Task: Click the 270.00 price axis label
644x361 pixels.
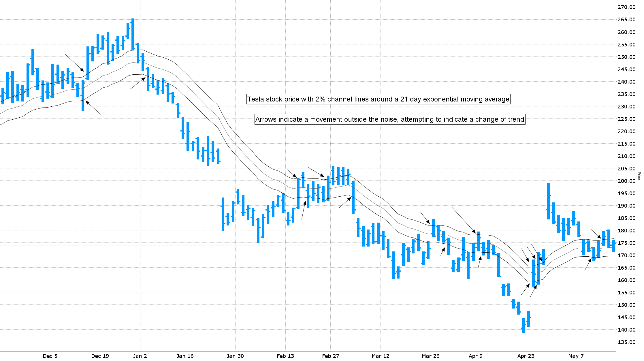Action: click(x=626, y=7)
